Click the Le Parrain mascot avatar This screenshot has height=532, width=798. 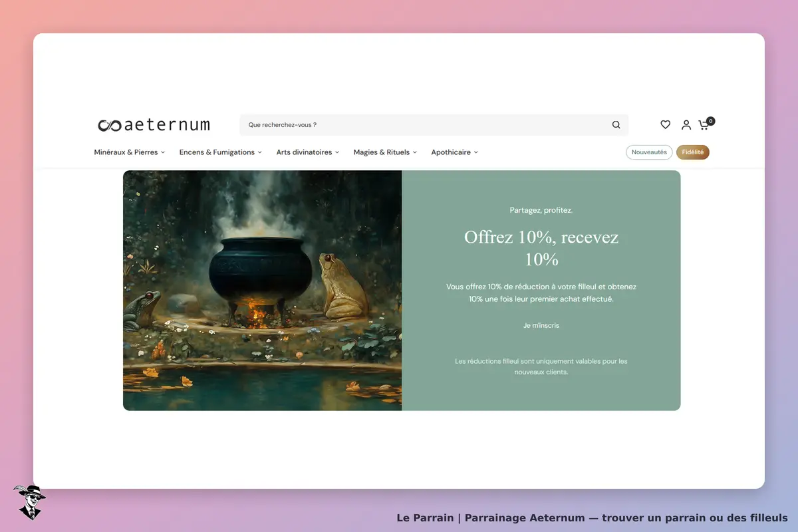coord(29,502)
